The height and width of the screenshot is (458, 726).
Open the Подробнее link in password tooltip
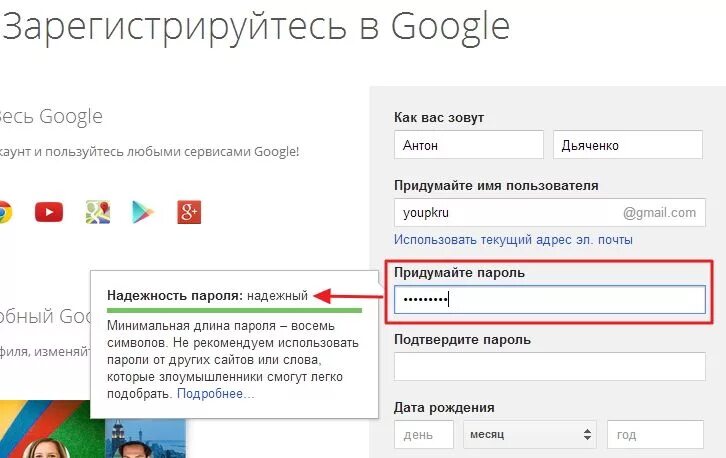point(216,394)
